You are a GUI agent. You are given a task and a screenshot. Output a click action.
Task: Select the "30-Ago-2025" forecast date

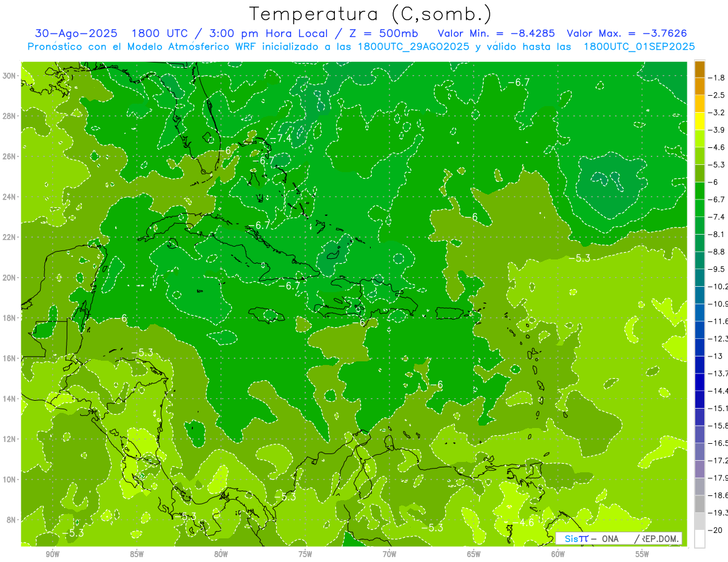coord(75,33)
